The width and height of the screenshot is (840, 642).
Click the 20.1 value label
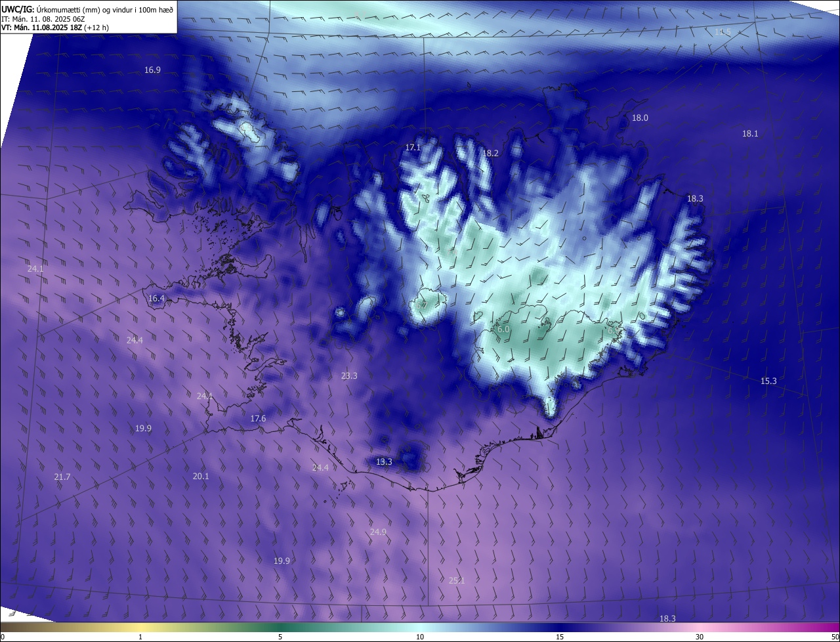click(x=201, y=476)
